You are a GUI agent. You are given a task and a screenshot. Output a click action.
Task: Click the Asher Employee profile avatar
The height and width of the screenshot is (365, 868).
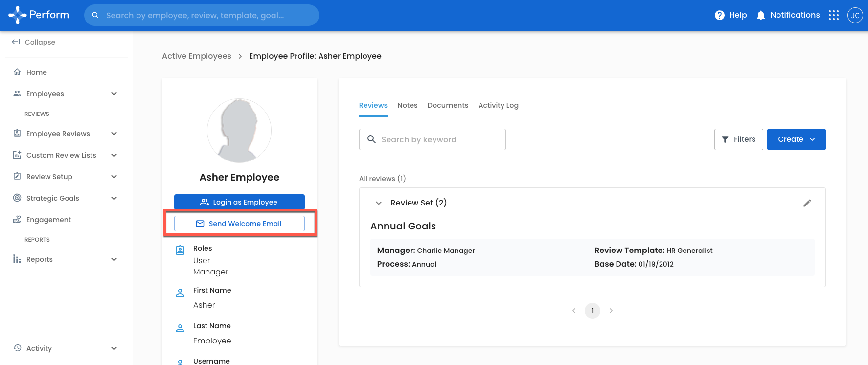[239, 131]
